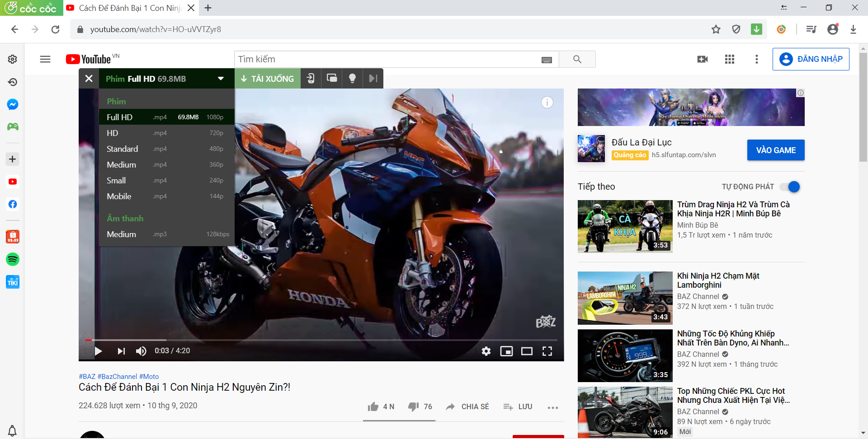Image resolution: width=868 pixels, height=439 pixels.
Task: Select Medium 360p mp4 option
Action: [x=166, y=164]
